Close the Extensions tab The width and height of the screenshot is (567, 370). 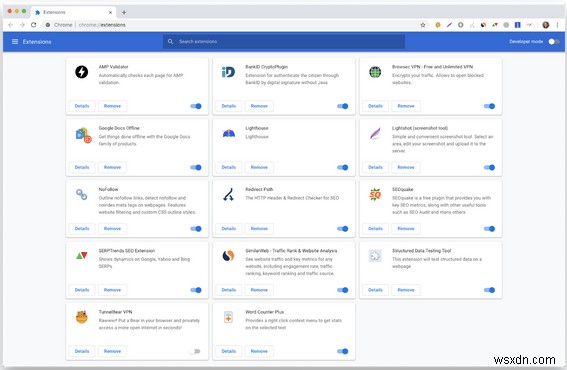[110, 12]
